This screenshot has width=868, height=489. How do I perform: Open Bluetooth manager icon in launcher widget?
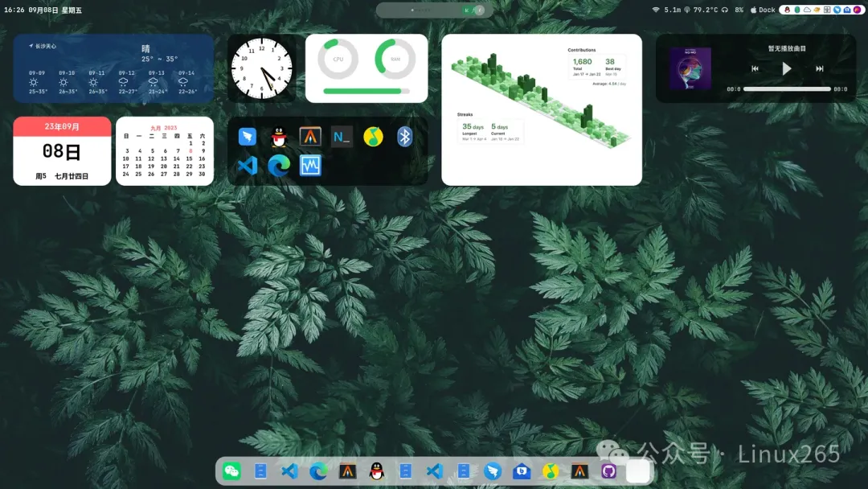tap(404, 137)
